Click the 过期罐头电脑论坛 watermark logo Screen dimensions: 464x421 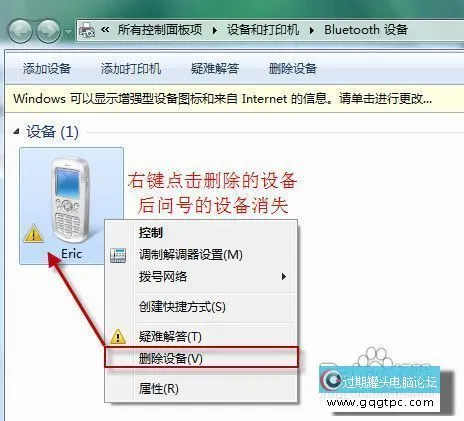tap(380, 382)
